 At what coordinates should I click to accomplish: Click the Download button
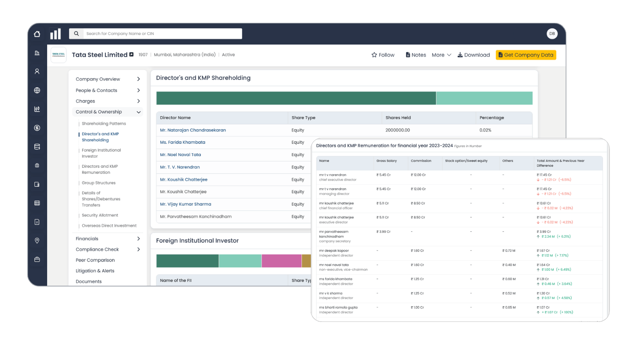473,55
